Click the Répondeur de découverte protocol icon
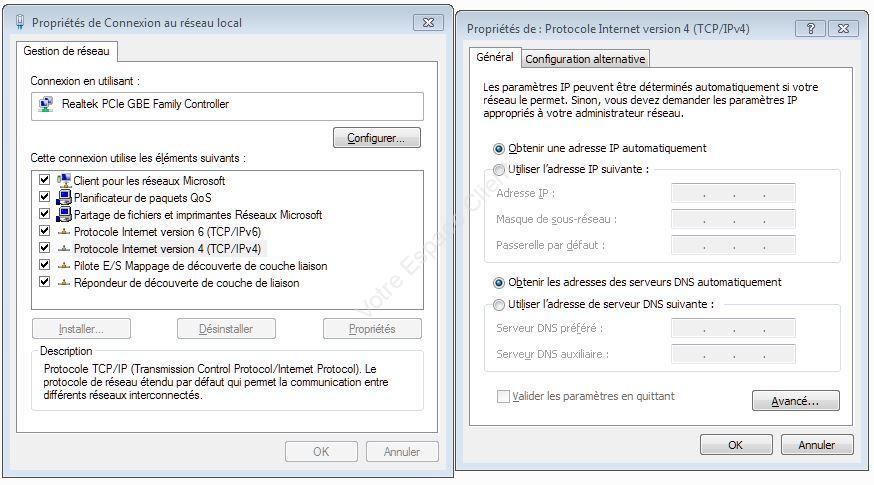This screenshot has width=874, height=485. 64,283
